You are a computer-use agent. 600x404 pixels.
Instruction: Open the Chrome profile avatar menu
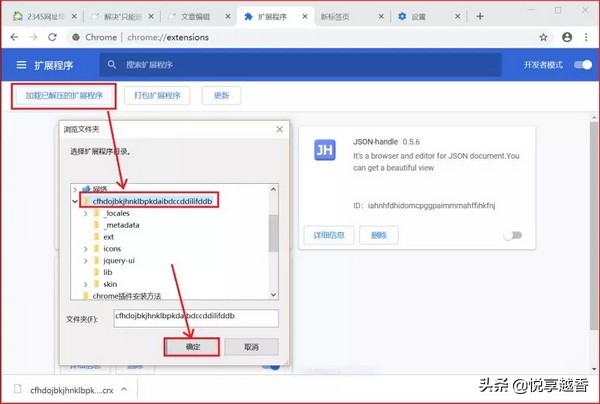pos(567,37)
